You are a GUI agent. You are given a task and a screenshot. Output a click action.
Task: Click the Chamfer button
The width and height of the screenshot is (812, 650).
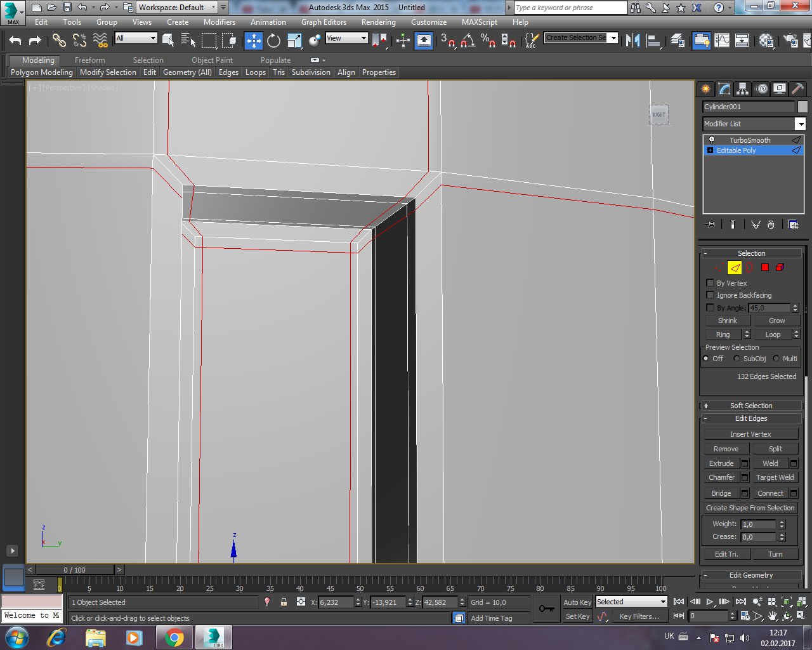(x=721, y=477)
